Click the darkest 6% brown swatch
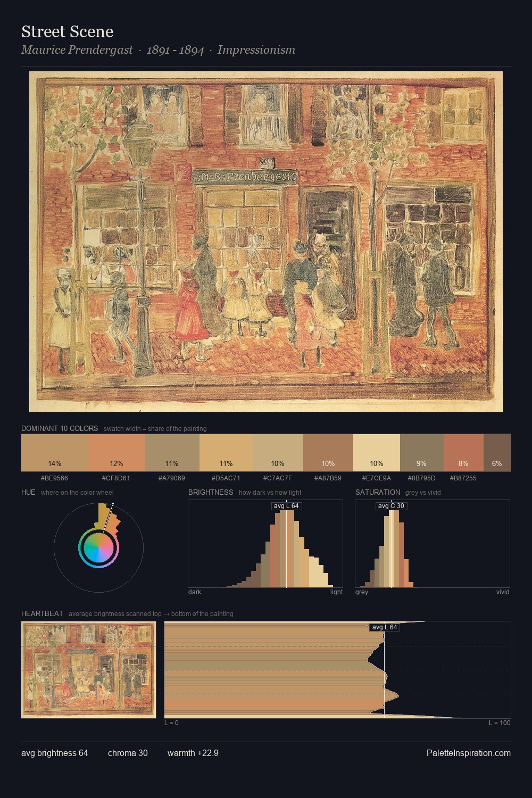Image resolution: width=532 pixels, height=798 pixels. click(497, 453)
